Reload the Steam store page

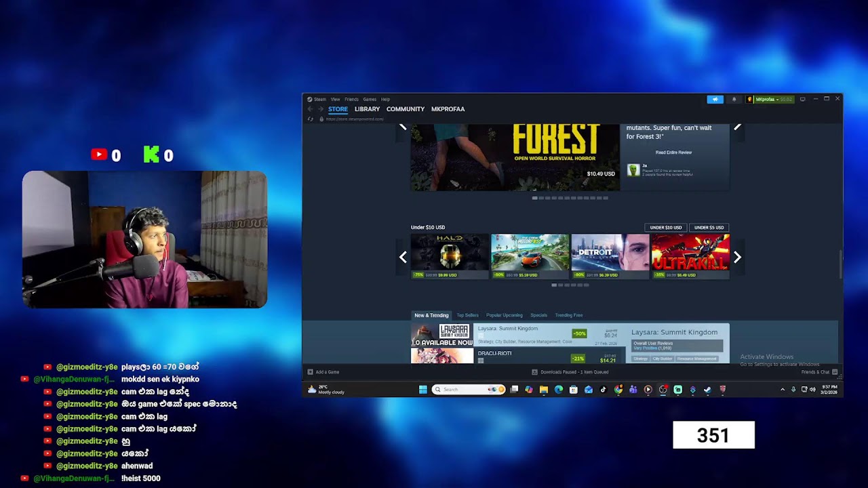(311, 119)
